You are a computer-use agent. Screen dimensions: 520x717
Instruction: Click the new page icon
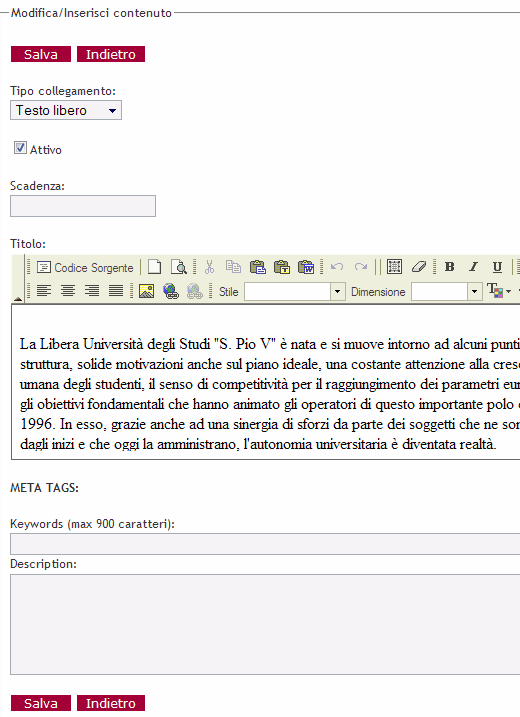coord(155,267)
